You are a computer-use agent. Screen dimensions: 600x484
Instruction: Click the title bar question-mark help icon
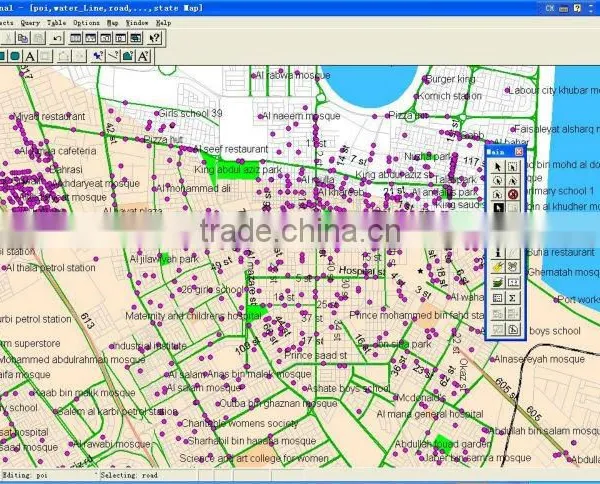coord(577,8)
